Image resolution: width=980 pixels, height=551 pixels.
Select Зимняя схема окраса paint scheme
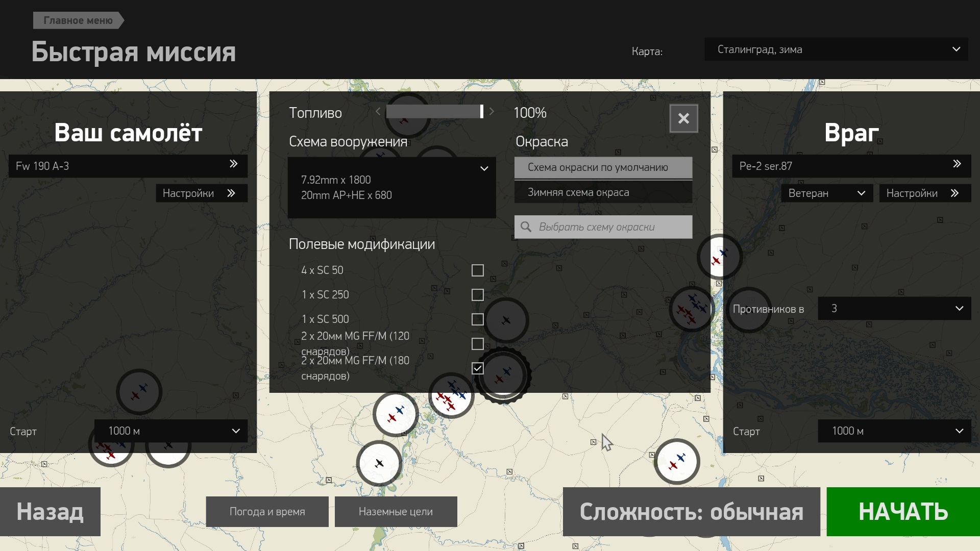[603, 193]
